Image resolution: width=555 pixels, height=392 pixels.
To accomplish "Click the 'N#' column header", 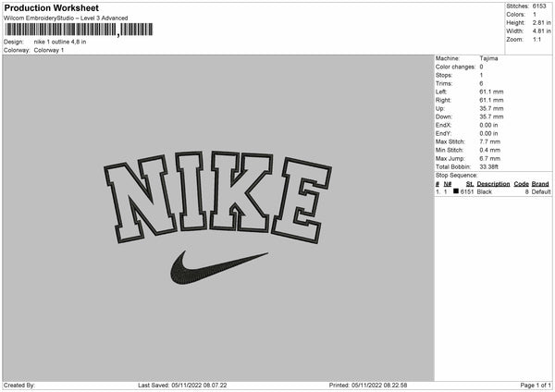I will click(448, 184).
